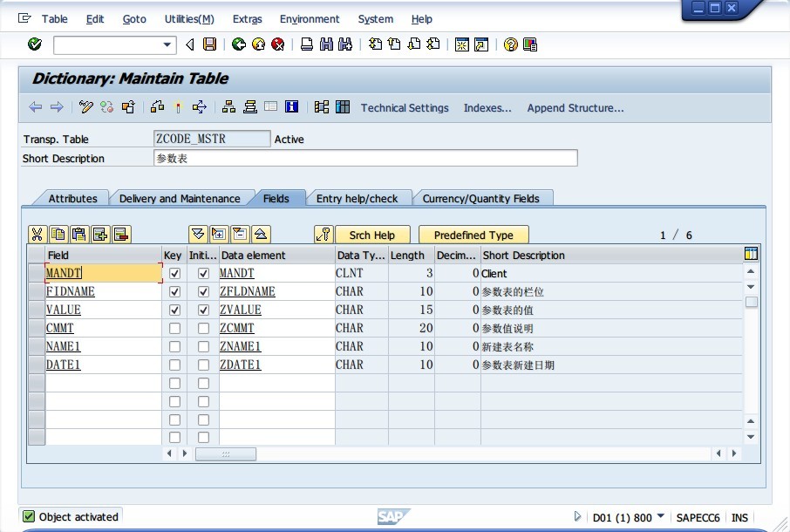Click the Find binoculars icon
This screenshot has height=532, width=790.
point(326,44)
